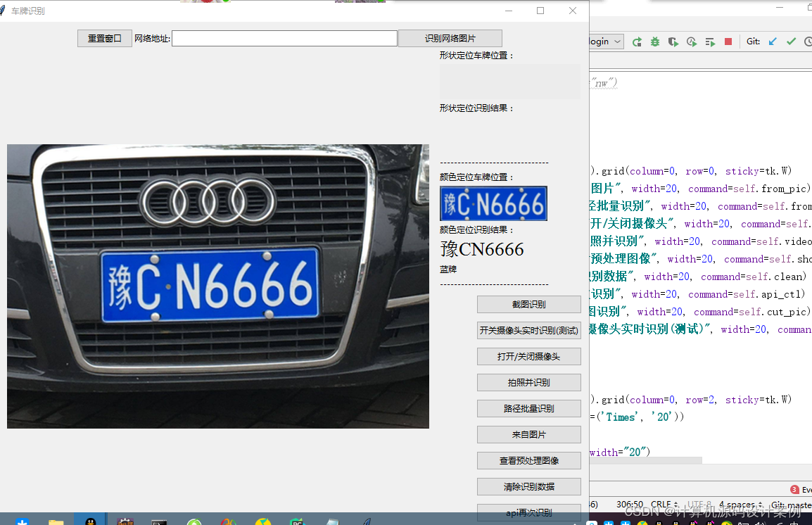This screenshot has width=812, height=525.
Task: Open the login run configuration dropdown
Action: pos(606,42)
